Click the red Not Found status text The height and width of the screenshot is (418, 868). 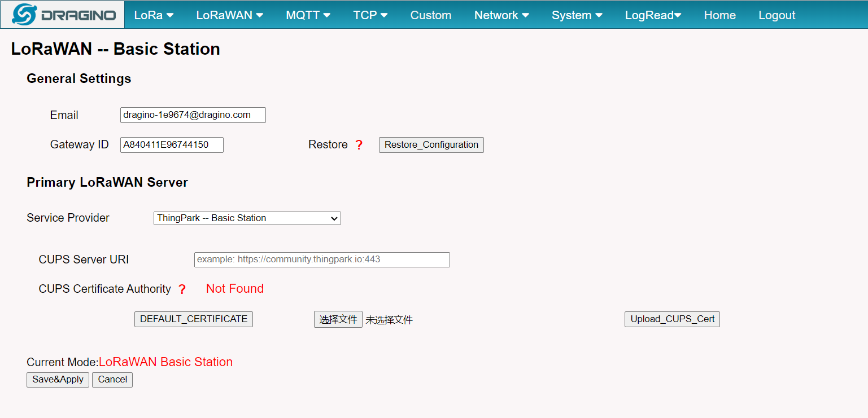pyautogui.click(x=235, y=289)
